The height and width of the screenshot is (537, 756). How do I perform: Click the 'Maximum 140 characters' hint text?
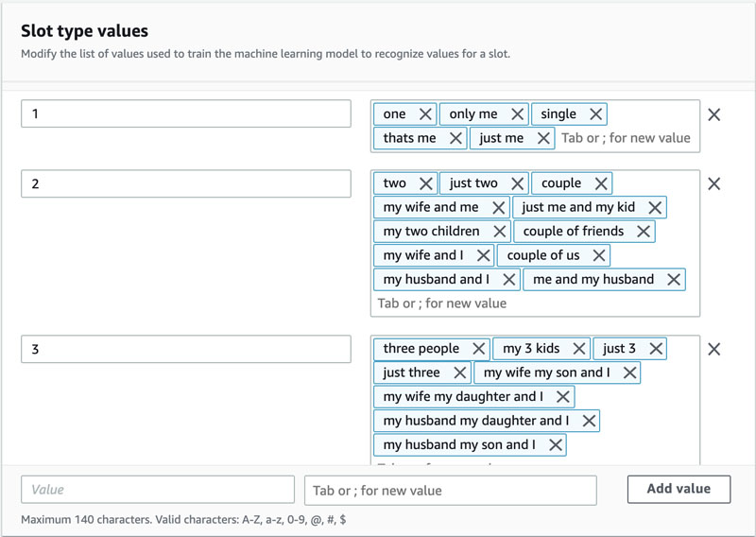183,520
